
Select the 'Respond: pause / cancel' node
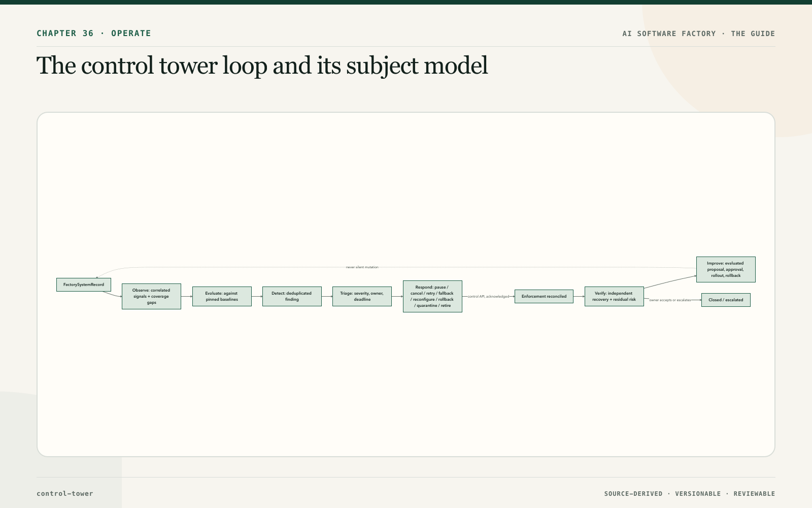tap(432, 296)
